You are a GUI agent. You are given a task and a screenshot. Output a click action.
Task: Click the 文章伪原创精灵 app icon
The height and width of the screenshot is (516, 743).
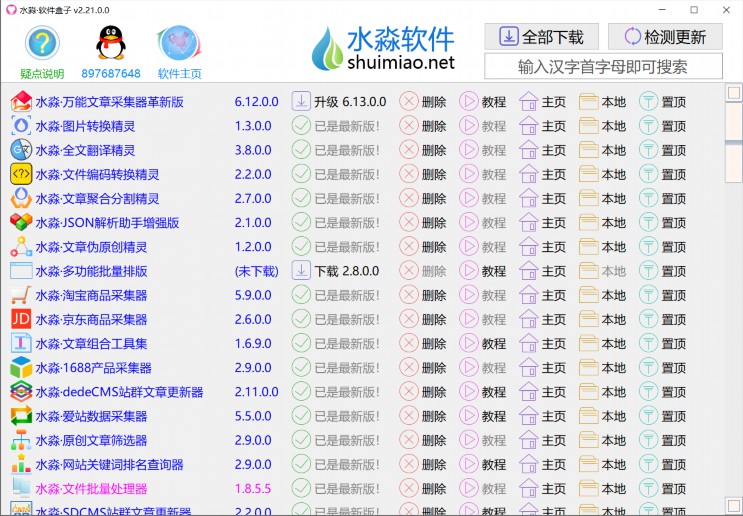pos(21,247)
